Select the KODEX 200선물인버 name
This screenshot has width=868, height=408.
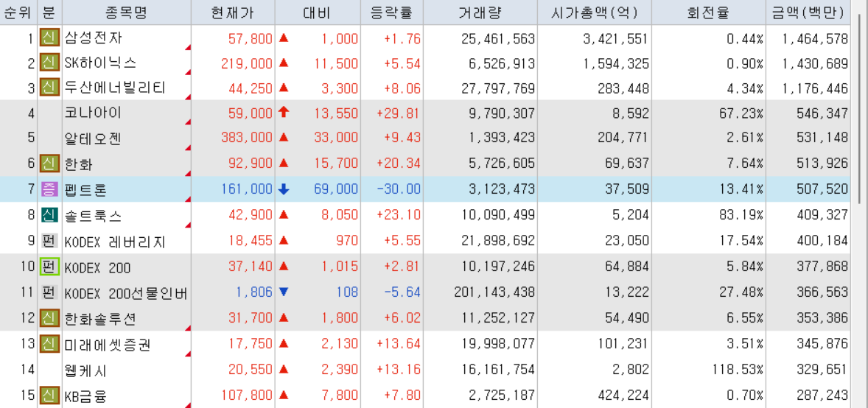[126, 293]
